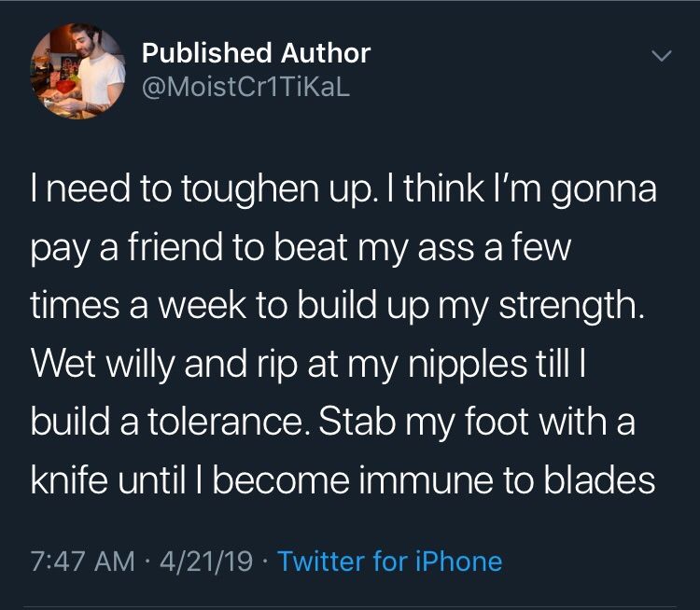Select the word 'iPhone' in the source link
The height and width of the screenshot is (610, 700).
(459, 561)
